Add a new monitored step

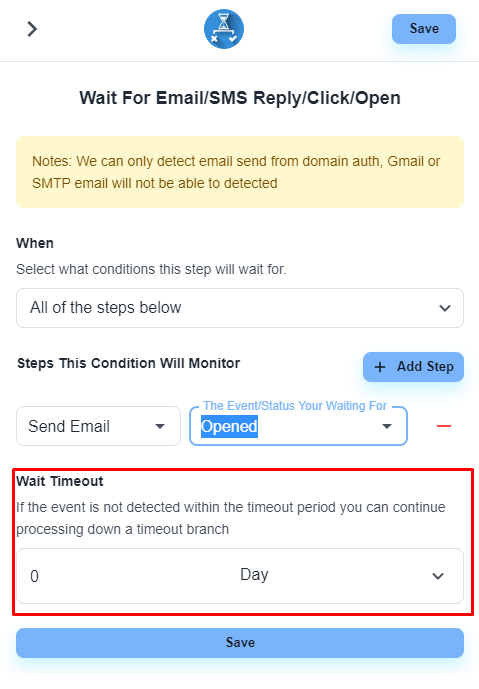(413, 367)
